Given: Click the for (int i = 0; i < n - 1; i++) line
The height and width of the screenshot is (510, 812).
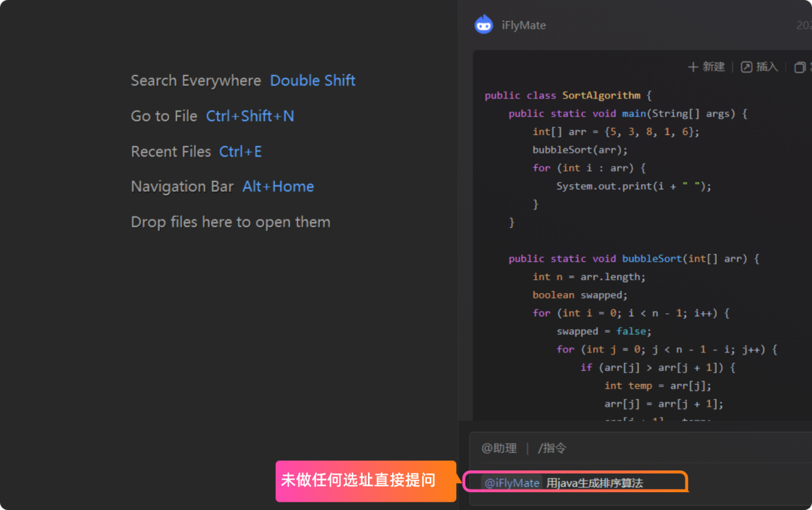Looking at the screenshot, I should click(x=631, y=313).
